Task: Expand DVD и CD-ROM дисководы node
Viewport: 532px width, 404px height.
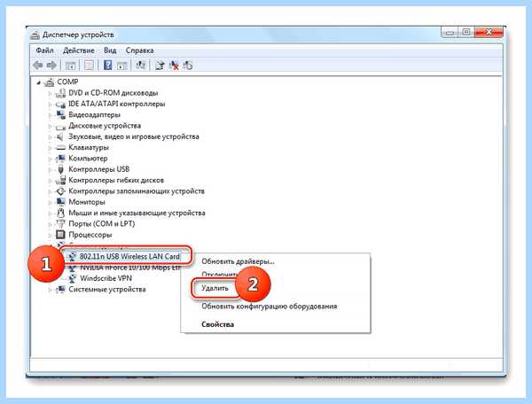Action: coord(50,94)
